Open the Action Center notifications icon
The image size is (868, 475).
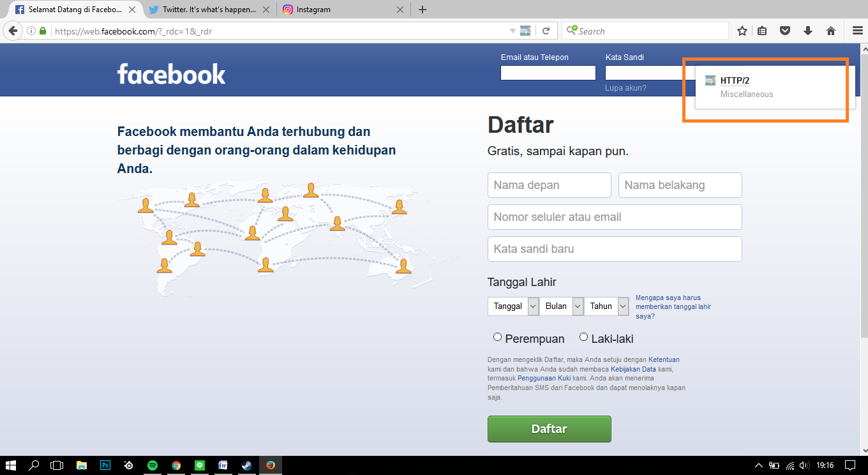850,465
